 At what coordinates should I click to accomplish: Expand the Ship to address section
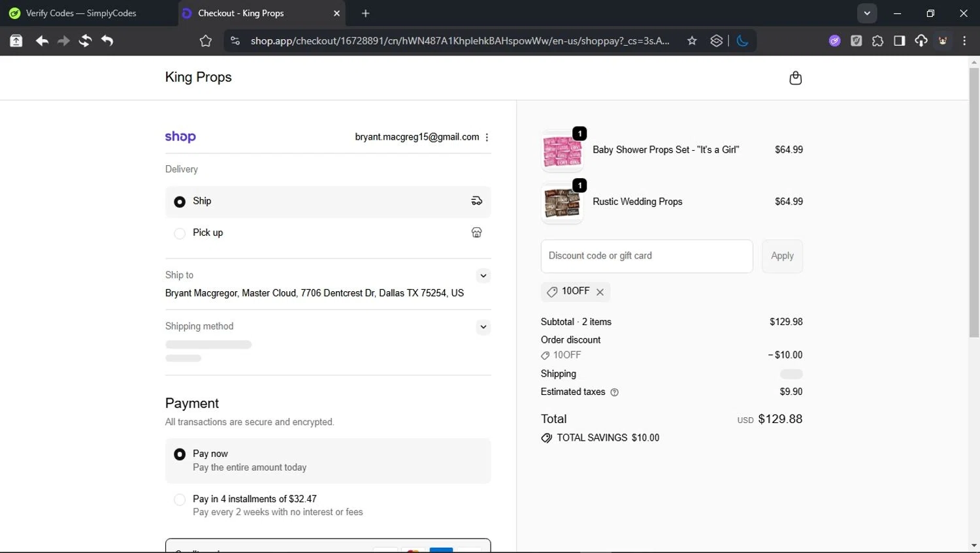pyautogui.click(x=483, y=276)
